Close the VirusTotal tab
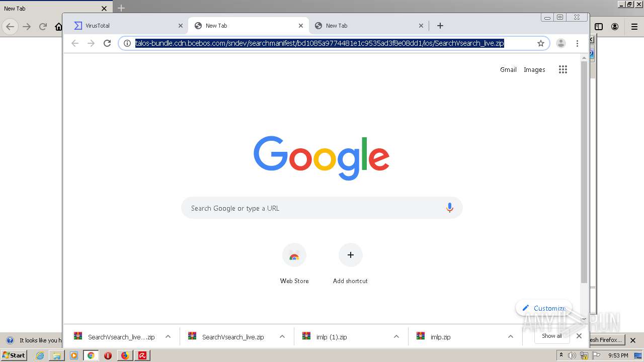This screenshot has height=362, width=644. pos(181,26)
